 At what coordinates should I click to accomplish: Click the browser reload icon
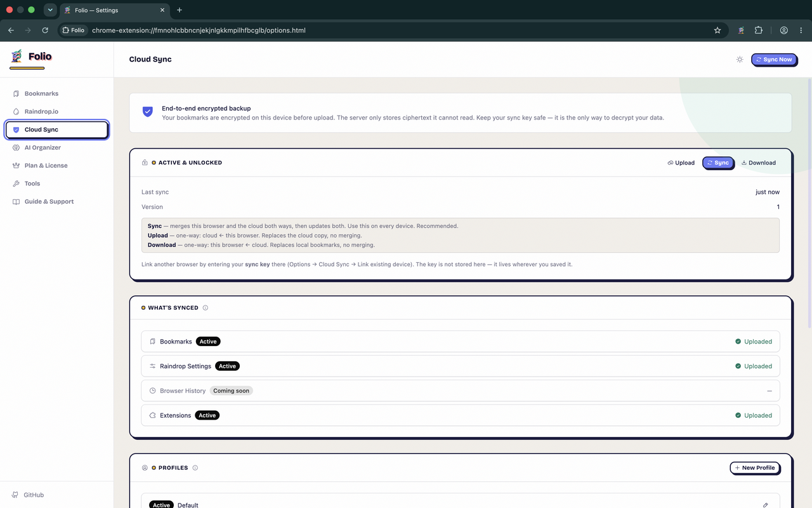45,30
